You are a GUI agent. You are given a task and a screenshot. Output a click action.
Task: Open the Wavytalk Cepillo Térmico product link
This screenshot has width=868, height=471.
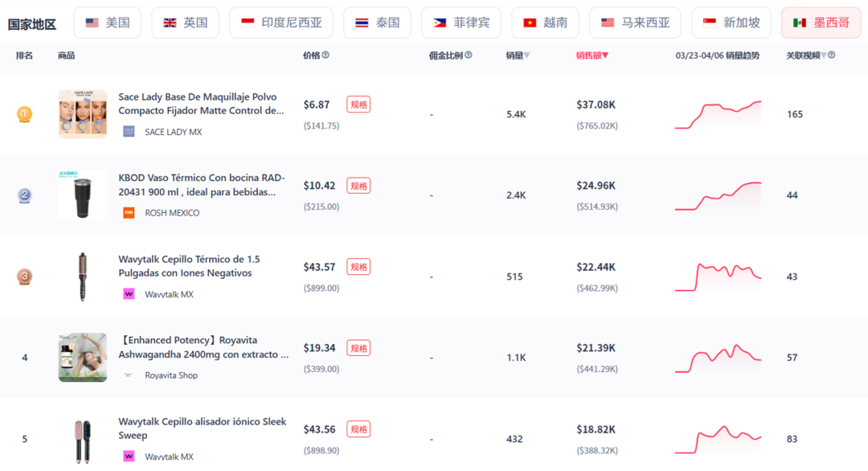pyautogui.click(x=189, y=266)
